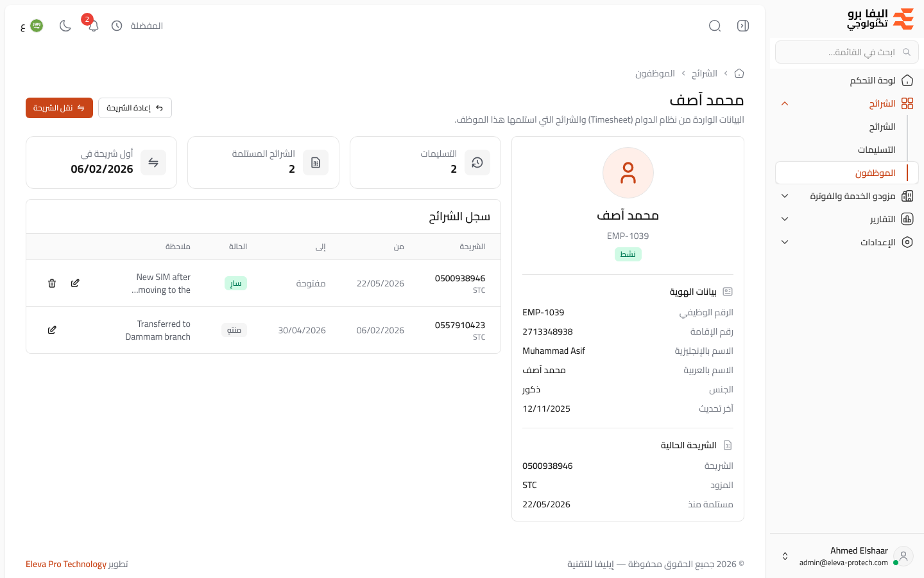The height and width of the screenshot is (578, 924).
Task: Go to الشرائح breadcrumb link
Action: pyautogui.click(x=704, y=73)
